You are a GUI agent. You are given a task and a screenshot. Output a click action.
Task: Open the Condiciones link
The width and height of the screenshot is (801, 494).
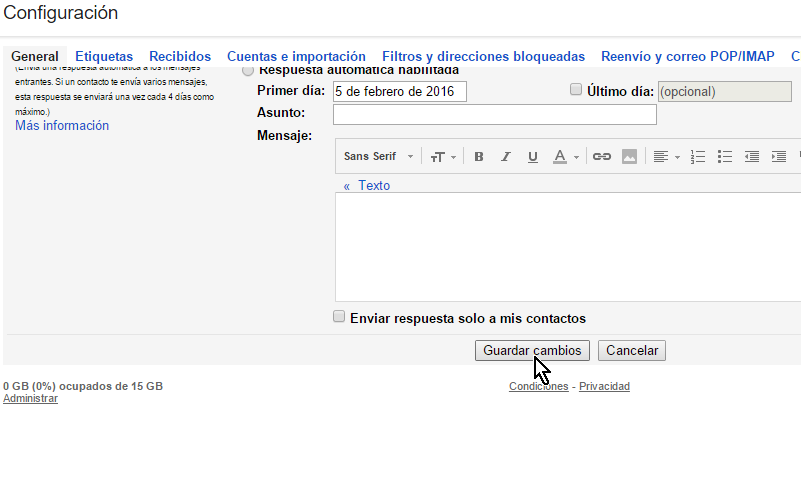coord(538,386)
